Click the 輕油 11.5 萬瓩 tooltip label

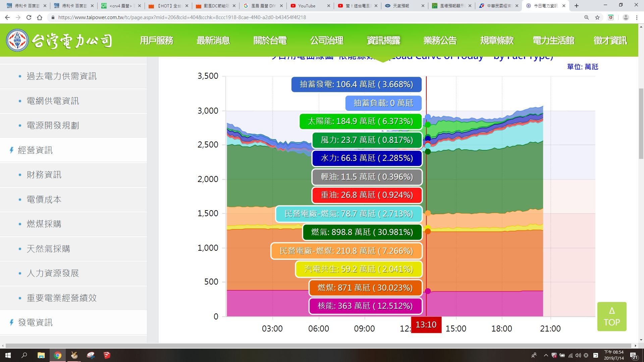(367, 177)
